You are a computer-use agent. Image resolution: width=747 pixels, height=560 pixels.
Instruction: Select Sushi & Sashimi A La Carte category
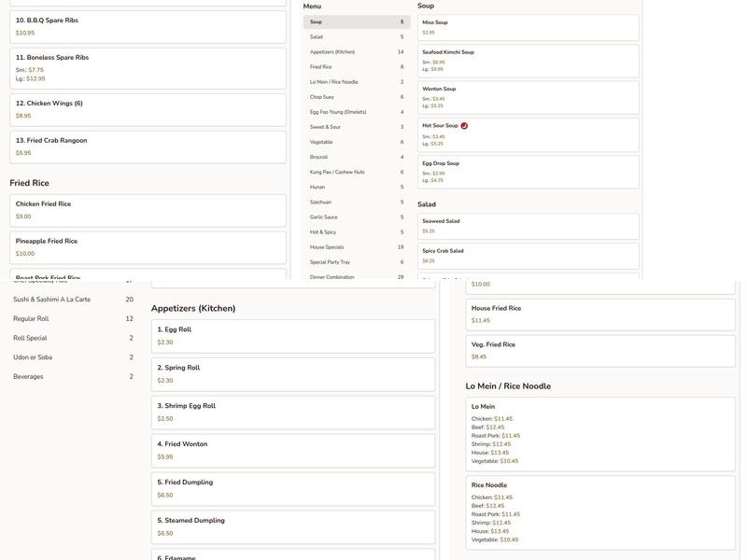tap(73, 300)
